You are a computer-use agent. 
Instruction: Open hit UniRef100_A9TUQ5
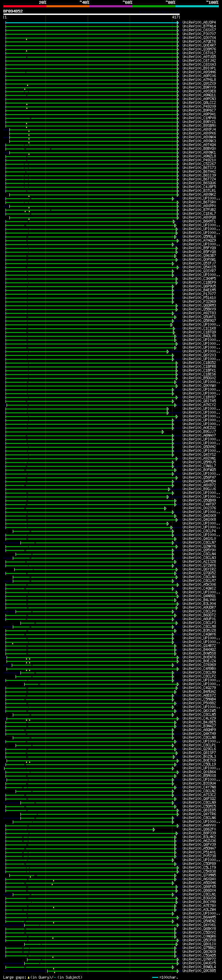pyautogui.click(x=199, y=57)
